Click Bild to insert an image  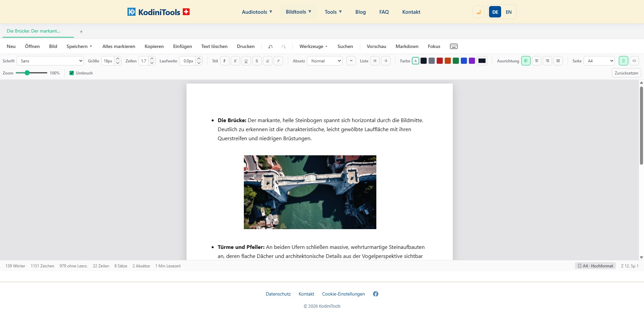tap(53, 46)
